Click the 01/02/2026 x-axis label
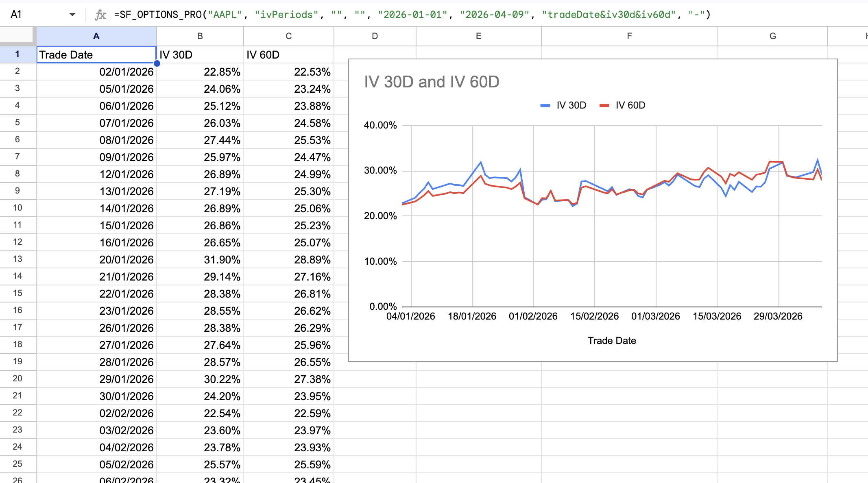868x483 pixels. tap(533, 316)
